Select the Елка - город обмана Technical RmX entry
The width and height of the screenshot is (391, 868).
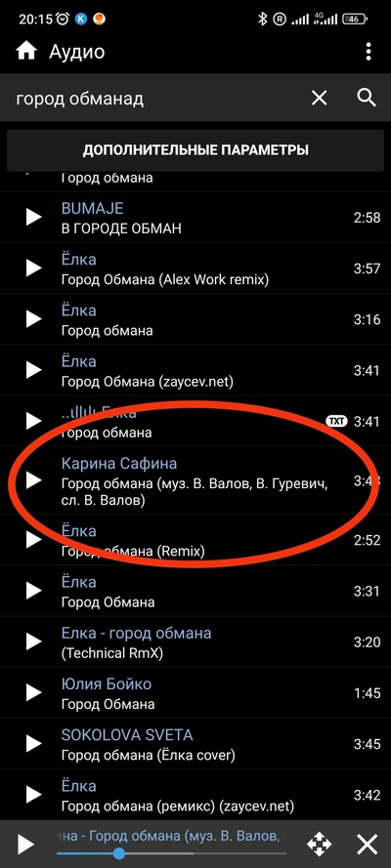coord(195,642)
